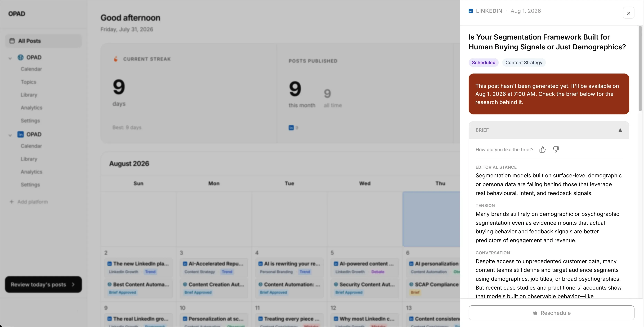Viewport: 644px width, 327px height.
Task: Click the OPAD logo
Action: pyautogui.click(x=17, y=14)
